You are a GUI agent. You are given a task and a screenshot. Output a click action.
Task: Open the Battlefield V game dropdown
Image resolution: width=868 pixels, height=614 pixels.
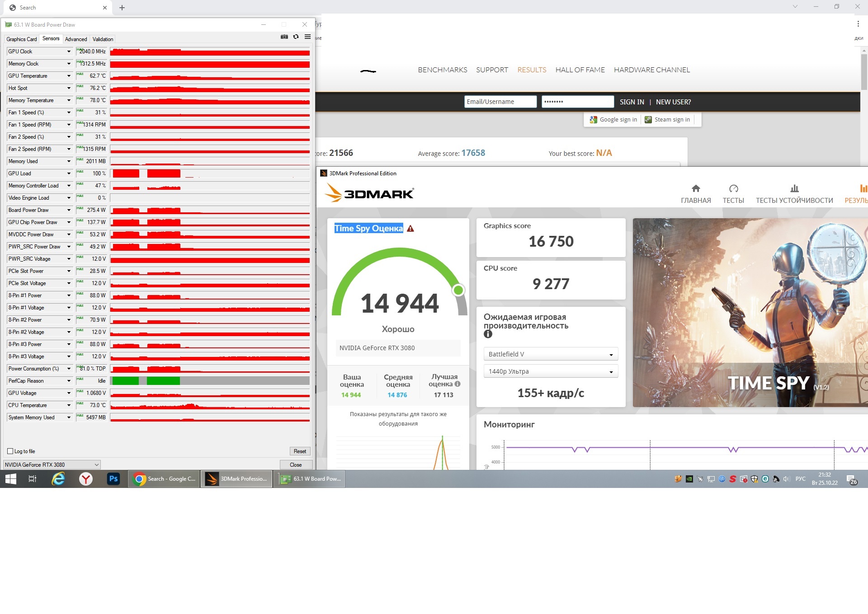pos(551,354)
